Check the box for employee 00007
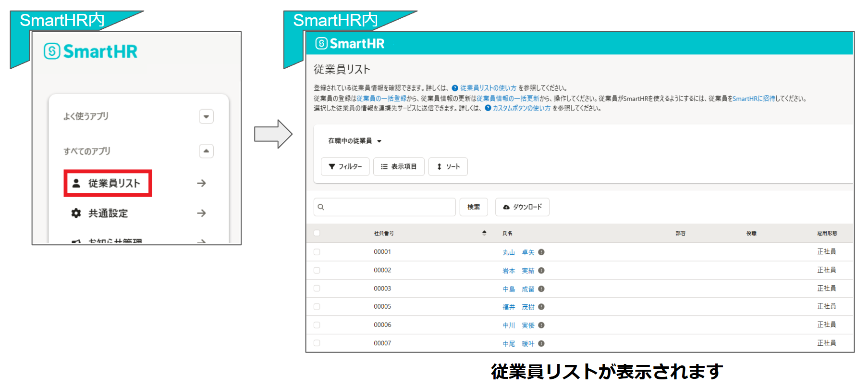Screen dimensions: 868x388 [x=317, y=343]
